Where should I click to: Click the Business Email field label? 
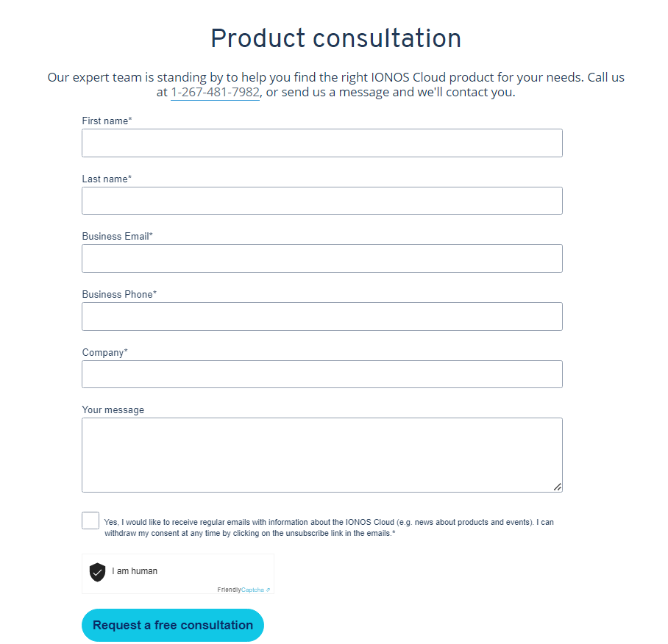point(117,236)
